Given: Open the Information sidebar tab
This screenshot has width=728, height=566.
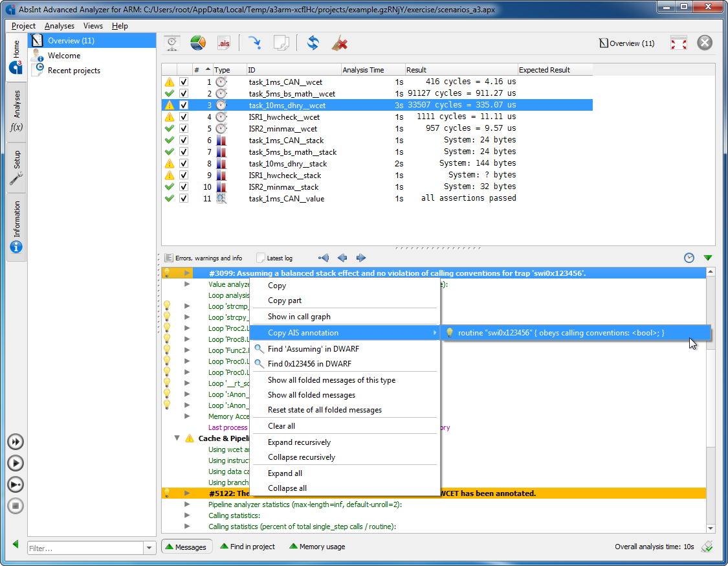Looking at the screenshot, I should tap(16, 227).
